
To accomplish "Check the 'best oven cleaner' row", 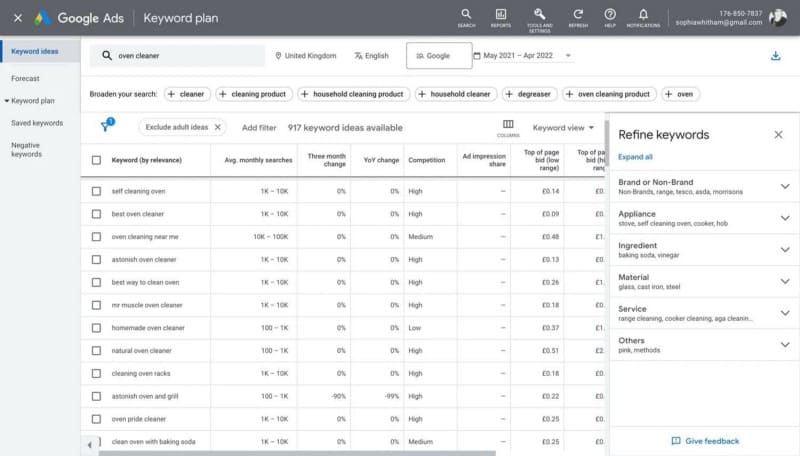I will [96, 214].
